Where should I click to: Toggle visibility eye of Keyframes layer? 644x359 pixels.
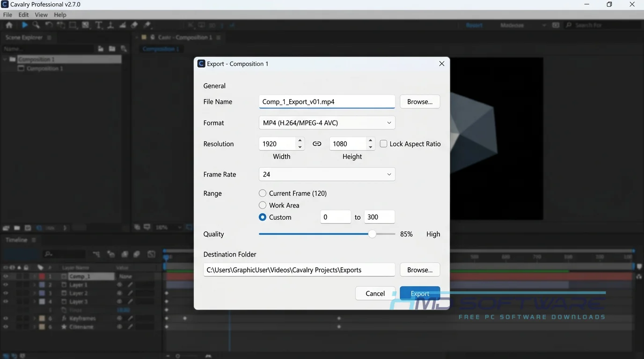coord(6,318)
